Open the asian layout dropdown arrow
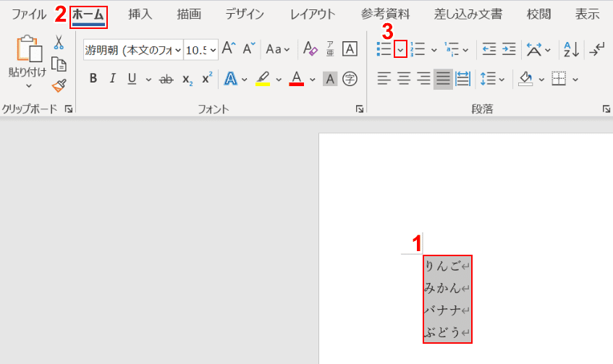This screenshot has width=613, height=364. [x=548, y=50]
